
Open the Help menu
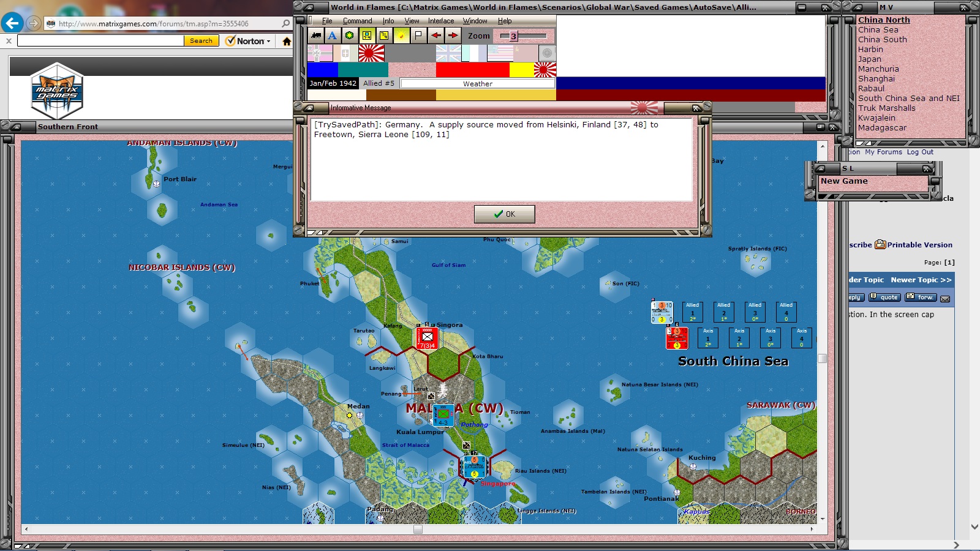505,21
